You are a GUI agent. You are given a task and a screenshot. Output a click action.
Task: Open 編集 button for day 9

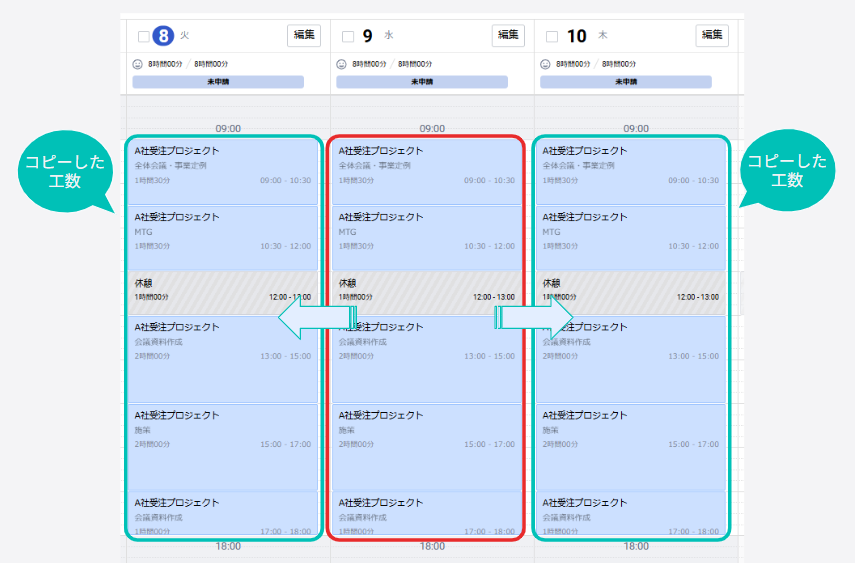(x=508, y=35)
